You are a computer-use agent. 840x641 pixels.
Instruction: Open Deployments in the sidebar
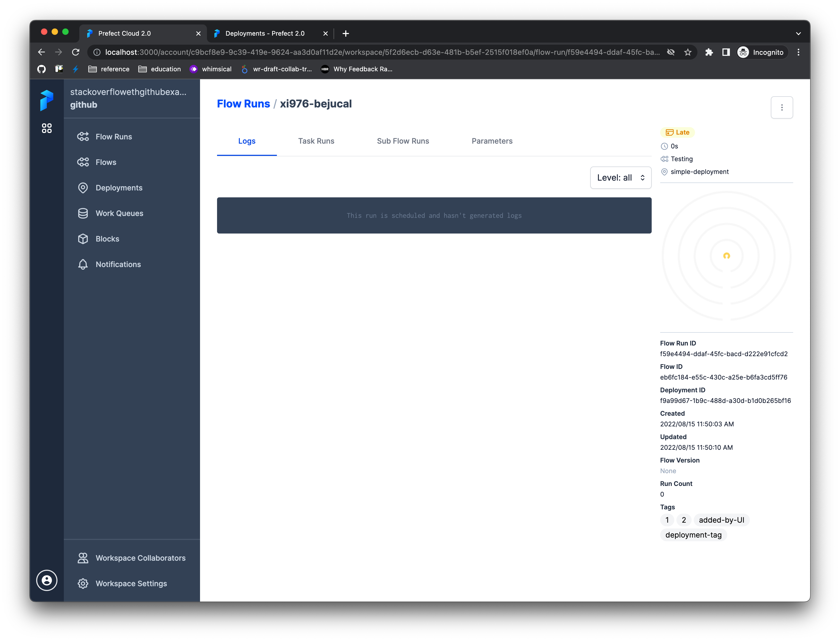[x=119, y=188]
